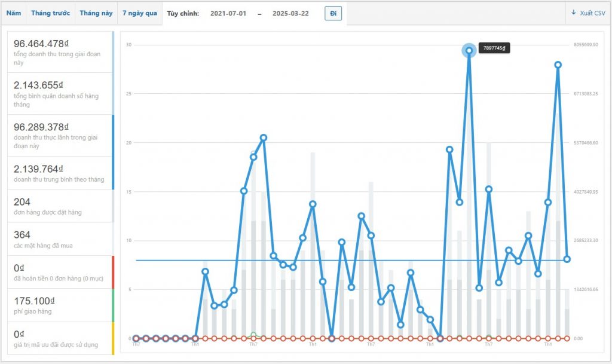Click the đã hoàn tiền refund legend item

tap(59, 272)
